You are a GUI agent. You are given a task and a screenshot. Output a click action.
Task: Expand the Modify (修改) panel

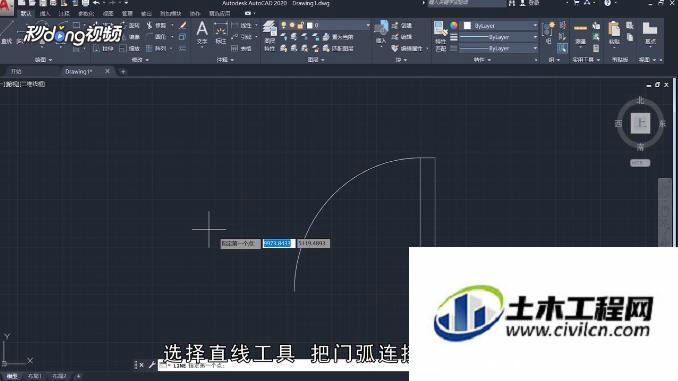coord(140,60)
